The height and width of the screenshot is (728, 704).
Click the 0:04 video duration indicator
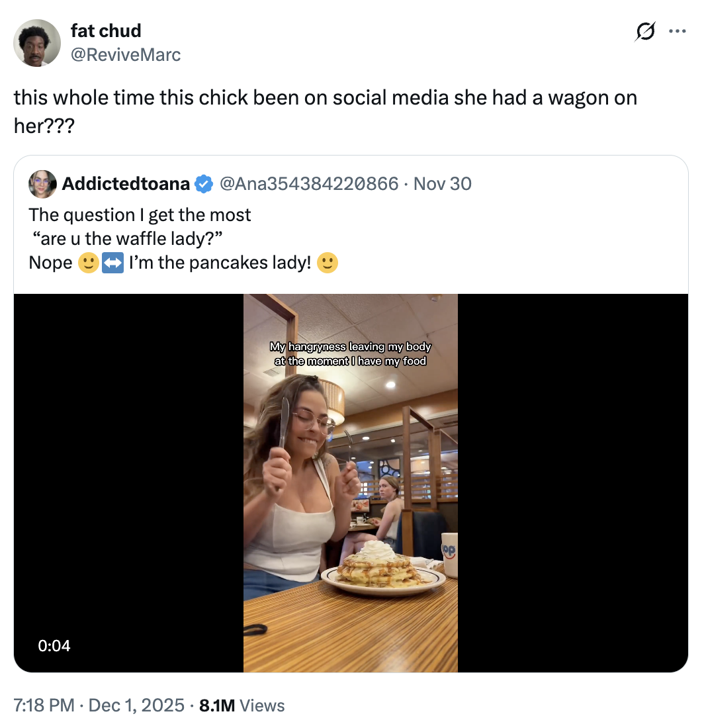pyautogui.click(x=53, y=645)
